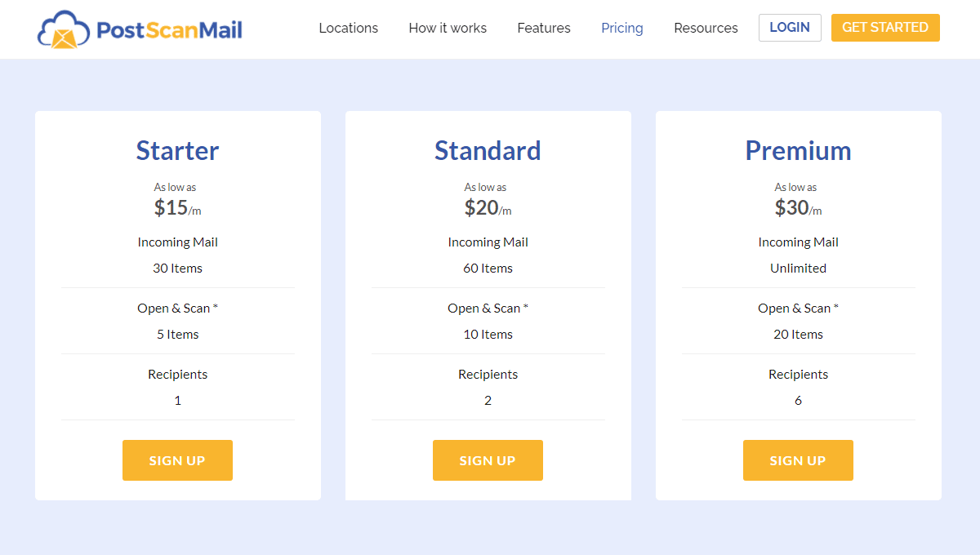Select the Standard plan heading

(x=488, y=151)
